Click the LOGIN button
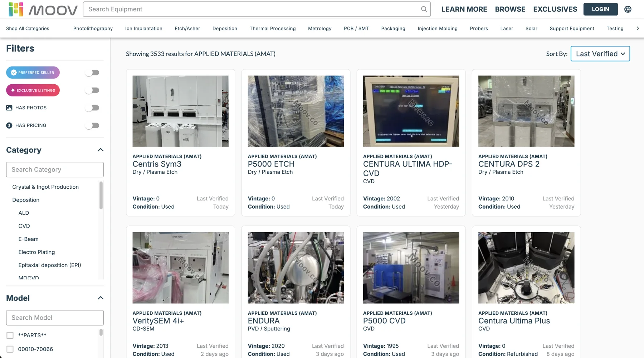644x358 pixels. pos(600,9)
